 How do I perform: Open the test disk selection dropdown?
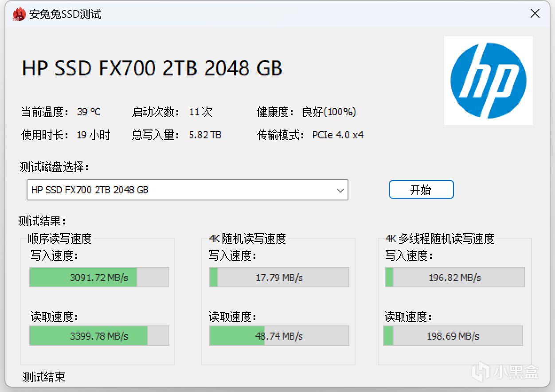tap(187, 190)
